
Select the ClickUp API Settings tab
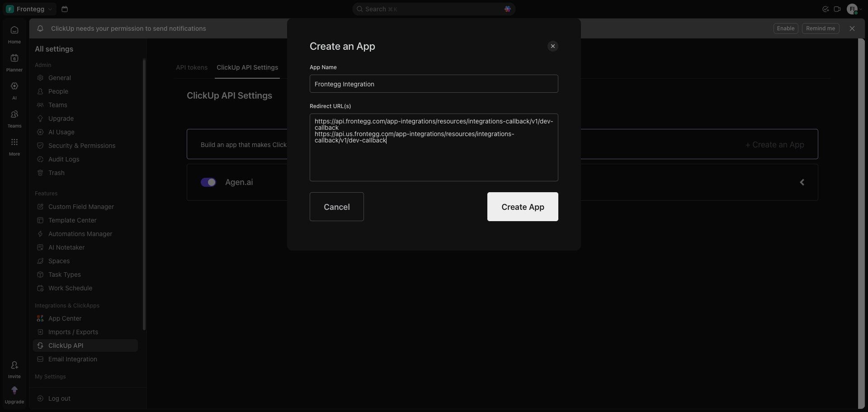click(x=247, y=67)
